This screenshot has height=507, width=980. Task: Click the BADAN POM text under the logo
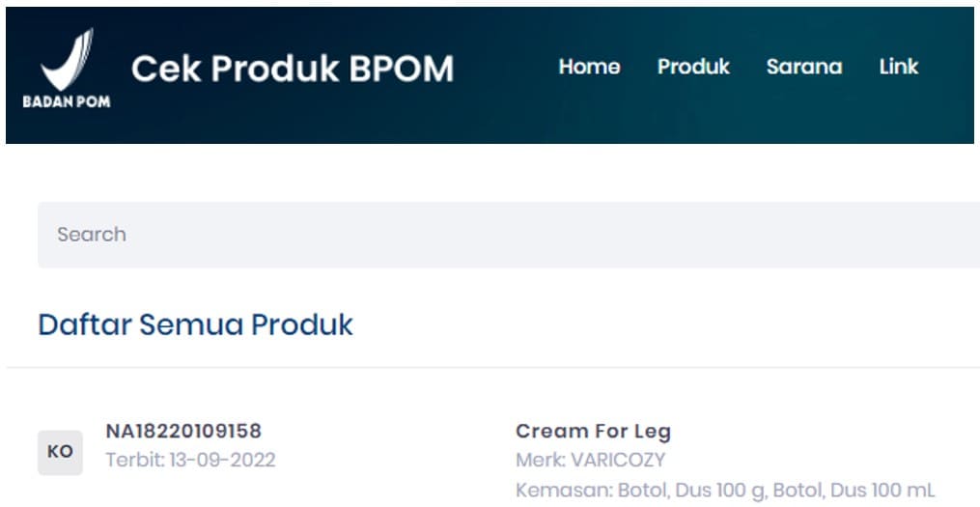67,100
